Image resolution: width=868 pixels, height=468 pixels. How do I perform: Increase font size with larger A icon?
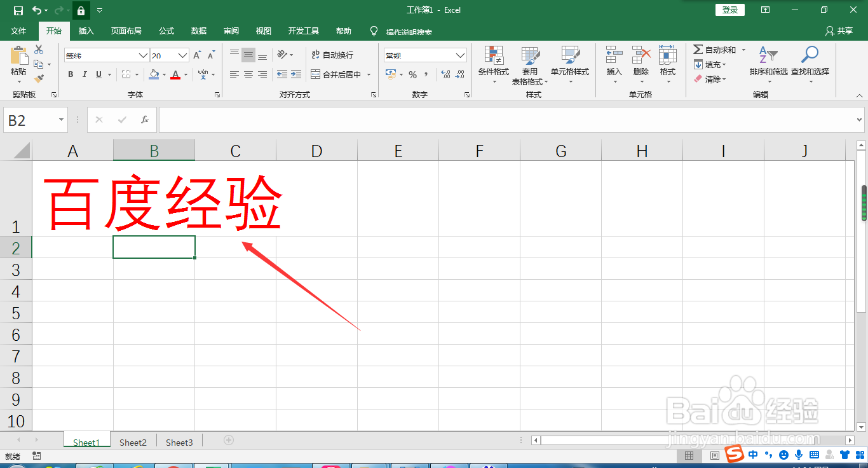click(x=198, y=56)
